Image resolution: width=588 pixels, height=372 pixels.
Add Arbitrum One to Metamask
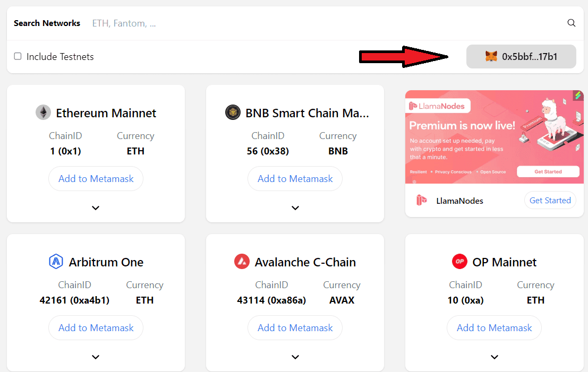pos(96,328)
